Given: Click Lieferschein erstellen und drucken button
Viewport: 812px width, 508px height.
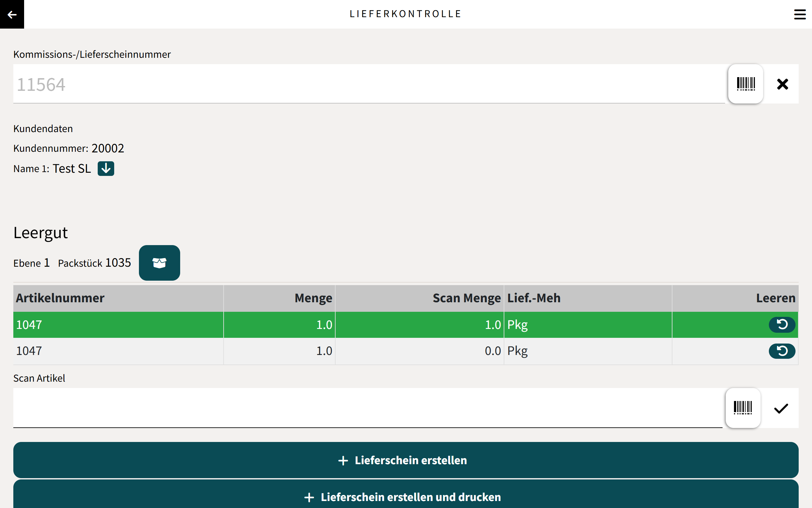Looking at the screenshot, I should click(406, 495).
